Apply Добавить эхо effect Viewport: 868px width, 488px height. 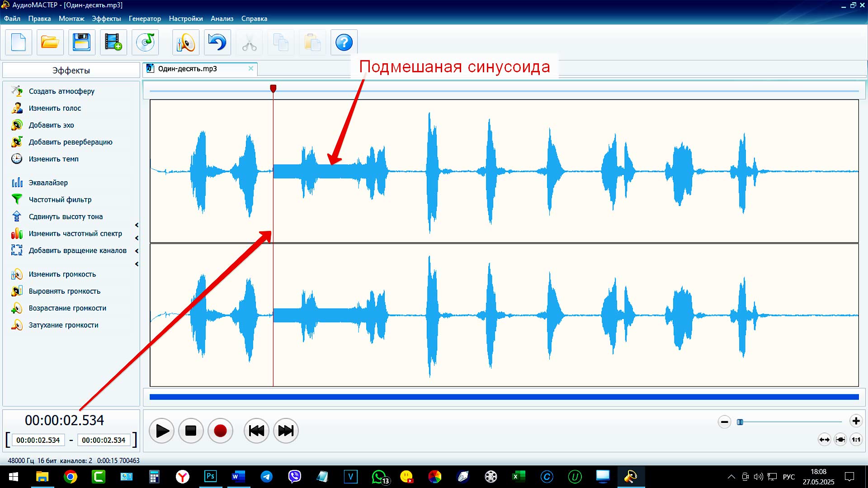coord(51,125)
